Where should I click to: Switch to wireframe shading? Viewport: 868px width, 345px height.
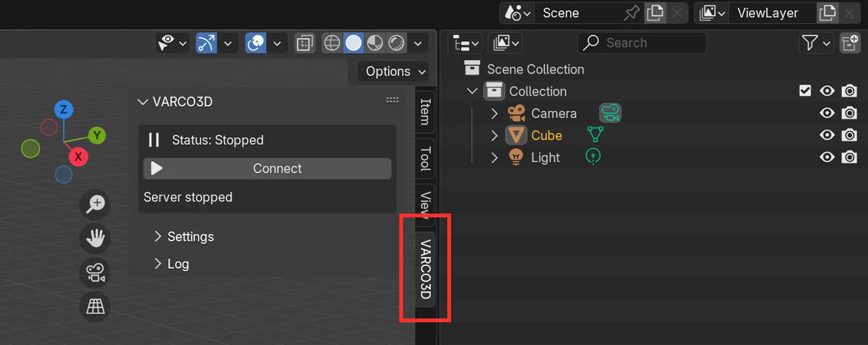click(332, 43)
